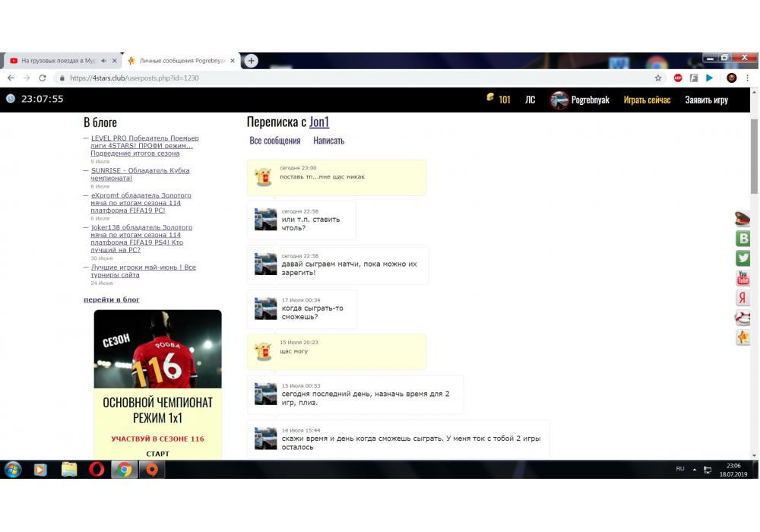Click the page's vertical scrollbar thumb
This screenshot has height=532, width=760.
[x=754, y=156]
